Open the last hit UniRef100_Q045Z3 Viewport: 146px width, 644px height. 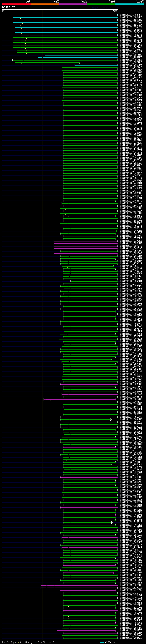[x=131, y=638]
